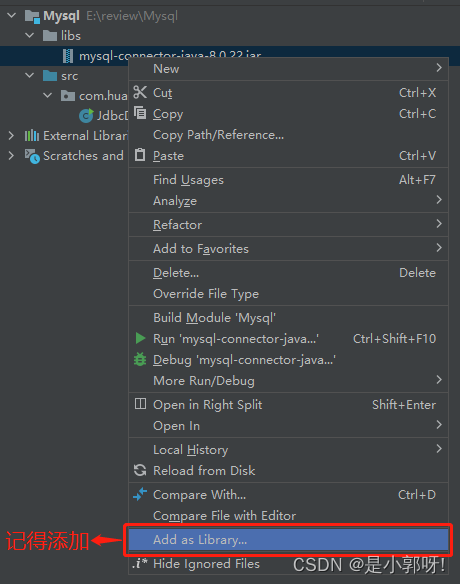Expand the External Libraries node

(11, 136)
